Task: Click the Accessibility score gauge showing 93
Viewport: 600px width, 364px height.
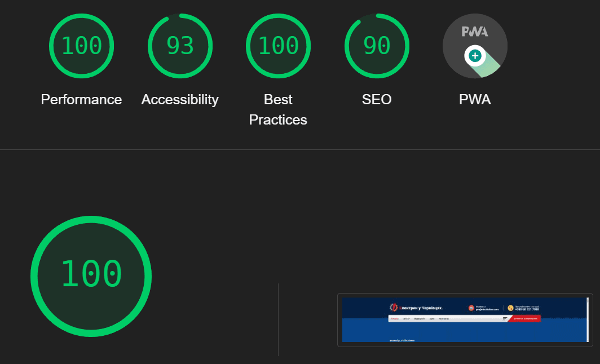Action: (x=180, y=46)
